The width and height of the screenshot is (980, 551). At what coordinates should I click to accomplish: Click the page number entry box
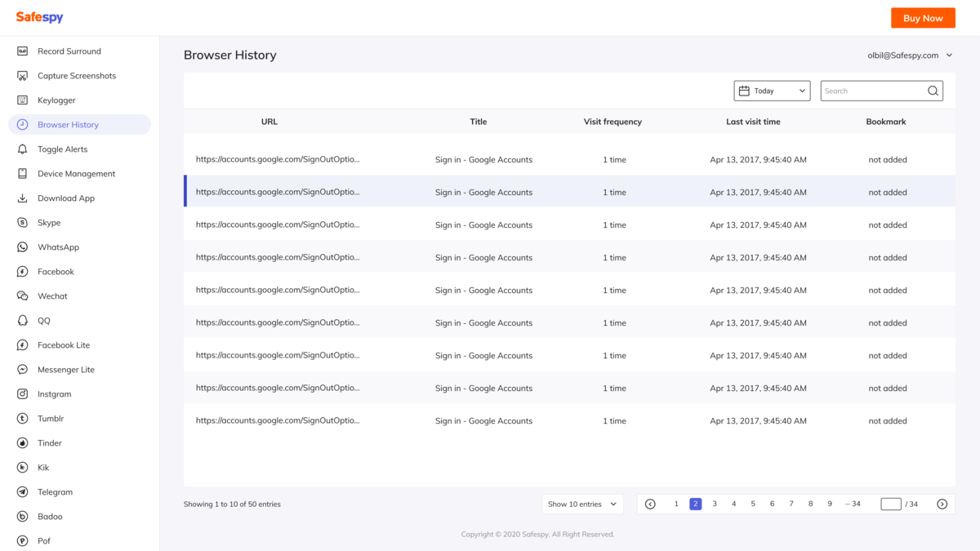click(890, 504)
